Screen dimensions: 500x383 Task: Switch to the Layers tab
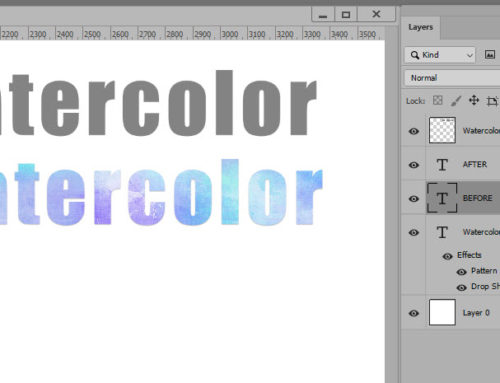coord(421,27)
